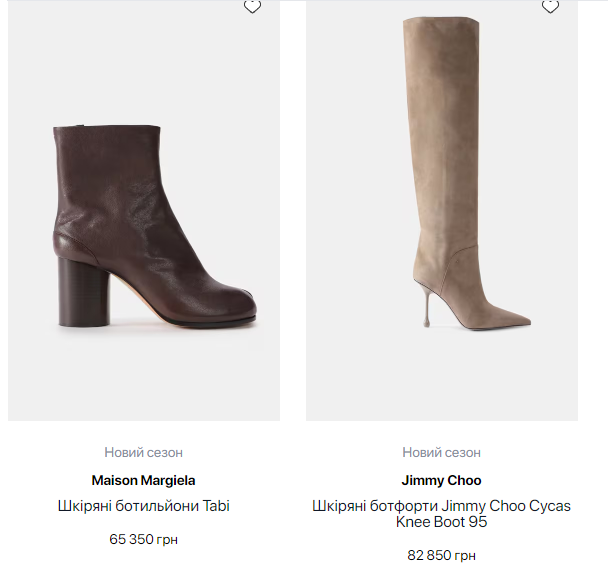Click the Maison Margiela brand name

(x=144, y=480)
